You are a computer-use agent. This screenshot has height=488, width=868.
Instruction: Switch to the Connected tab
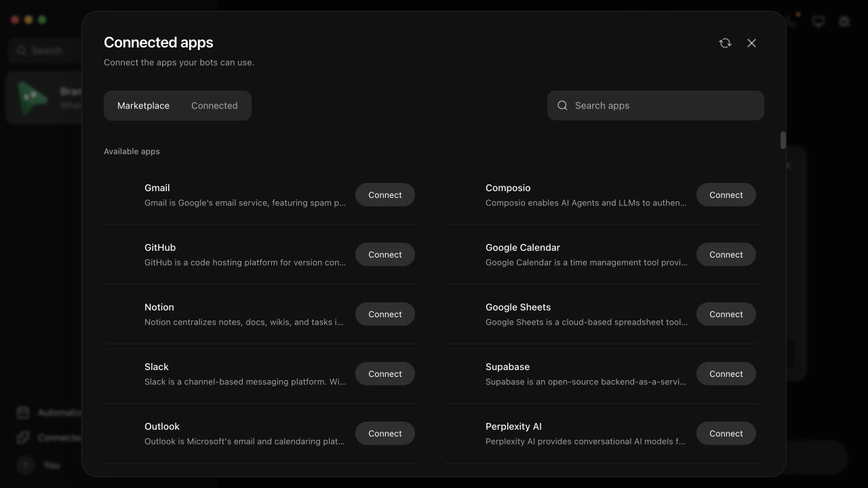coord(214,106)
